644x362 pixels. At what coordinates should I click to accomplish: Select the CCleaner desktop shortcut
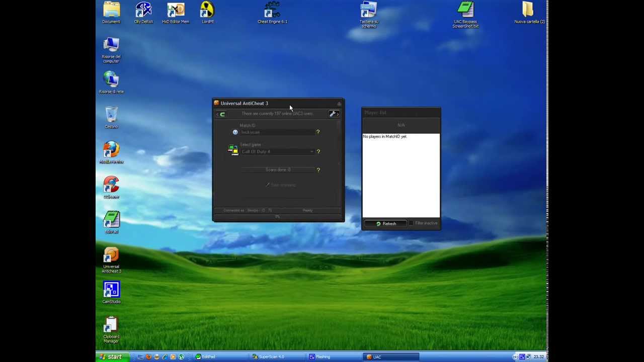(111, 188)
